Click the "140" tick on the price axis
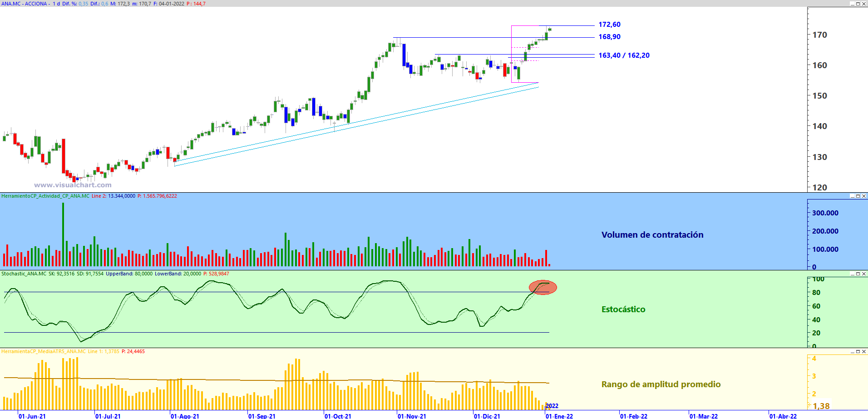Image resolution: width=868 pixels, height=419 pixels. (819, 126)
